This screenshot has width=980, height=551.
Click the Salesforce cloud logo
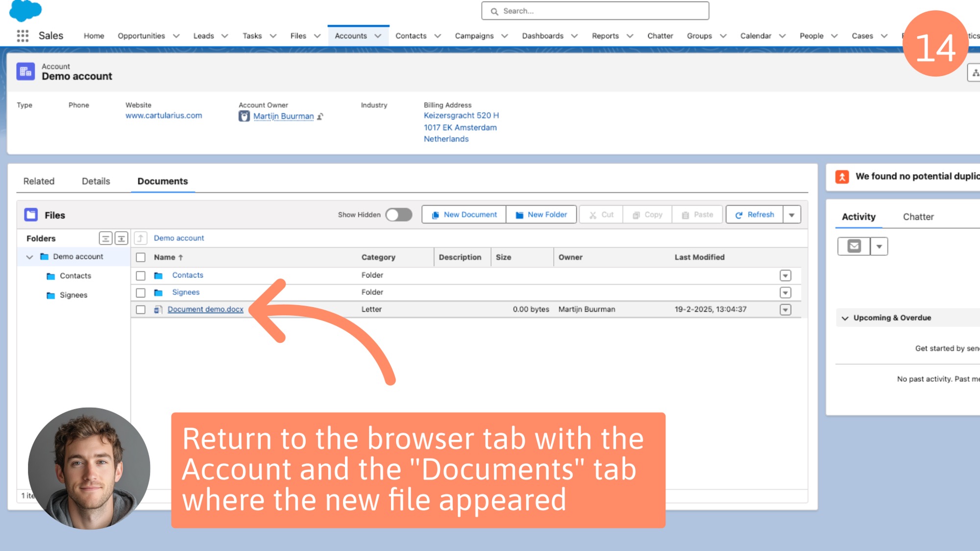pyautogui.click(x=25, y=10)
